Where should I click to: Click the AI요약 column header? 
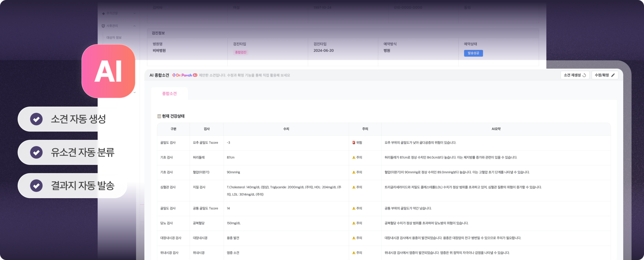[x=496, y=129]
